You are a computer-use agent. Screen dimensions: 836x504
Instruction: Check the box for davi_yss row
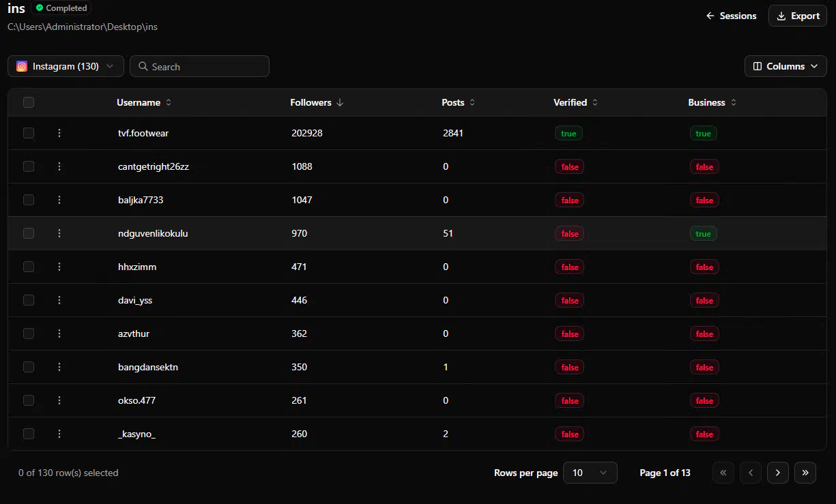[29, 300]
